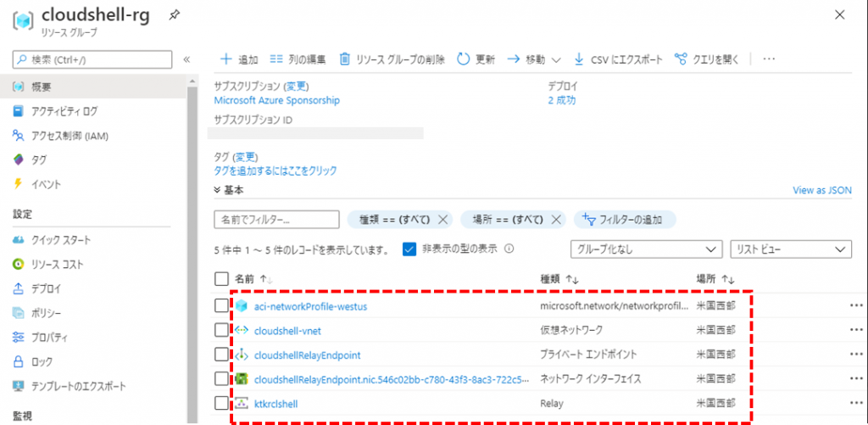Open the グループ化なし dropdown
868x425 pixels.
(647, 249)
